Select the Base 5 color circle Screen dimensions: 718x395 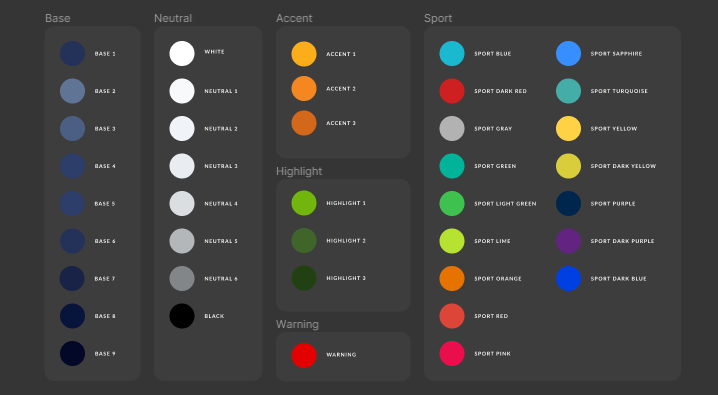(x=72, y=204)
